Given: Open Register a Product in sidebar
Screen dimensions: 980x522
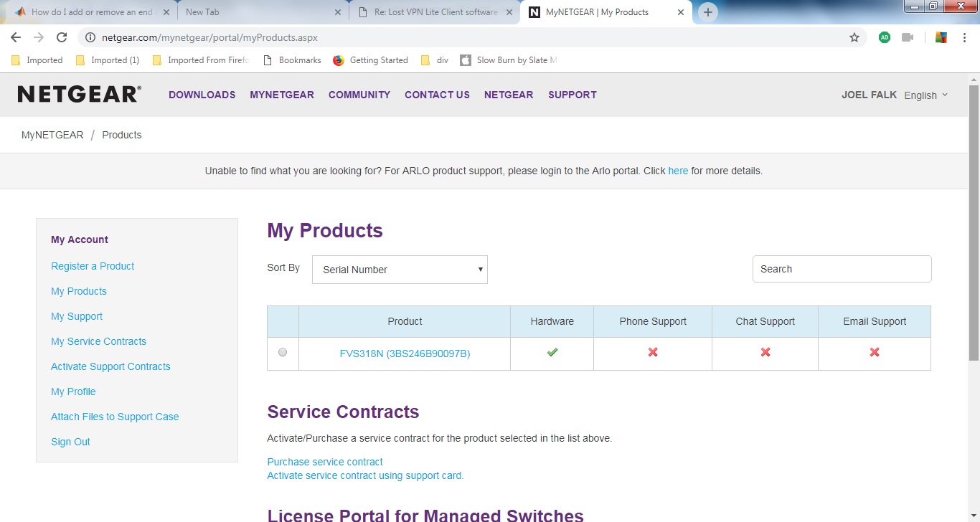Looking at the screenshot, I should (93, 266).
